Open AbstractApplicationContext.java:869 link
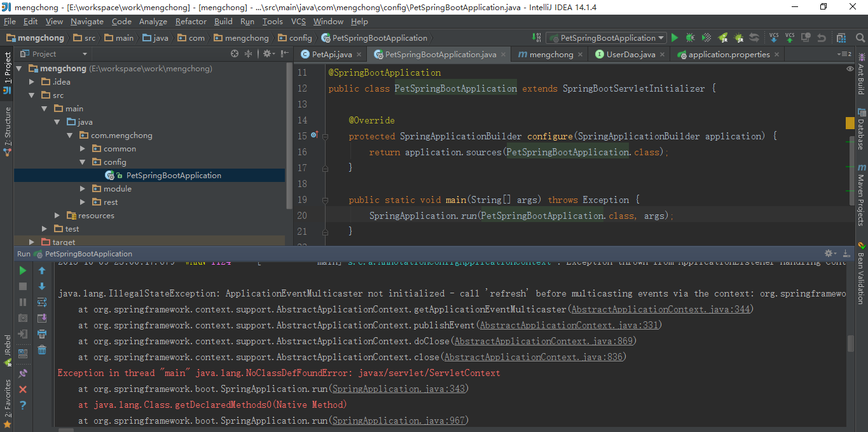Viewport: 868px width, 432px height. click(544, 341)
